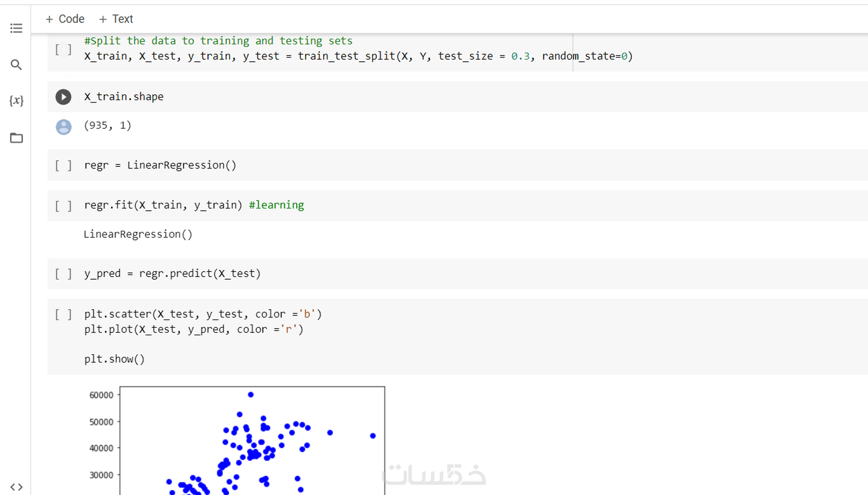Open the table of contents sidebar
Image resolution: width=868 pixels, height=495 pixels.
point(16,28)
